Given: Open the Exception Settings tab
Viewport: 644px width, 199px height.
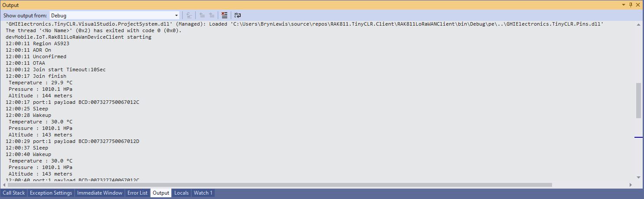Looking at the screenshot, I should [x=51, y=193].
